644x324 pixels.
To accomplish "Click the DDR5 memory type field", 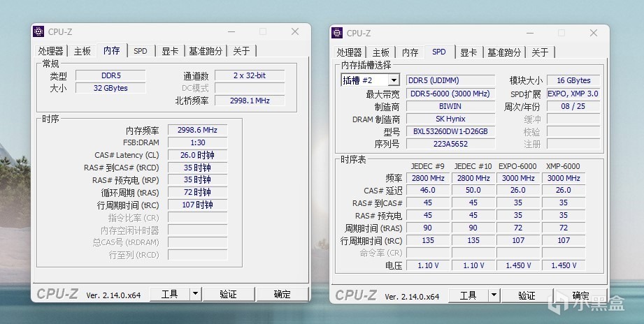I will (x=111, y=75).
